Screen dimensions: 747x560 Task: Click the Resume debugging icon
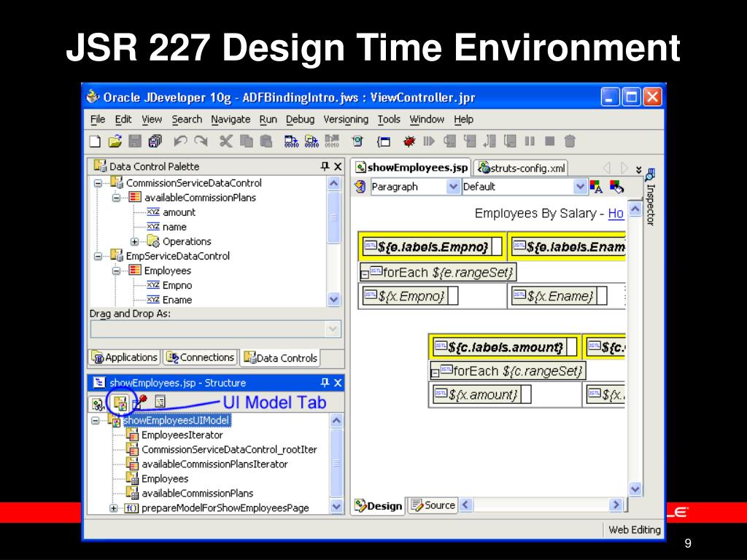click(429, 141)
